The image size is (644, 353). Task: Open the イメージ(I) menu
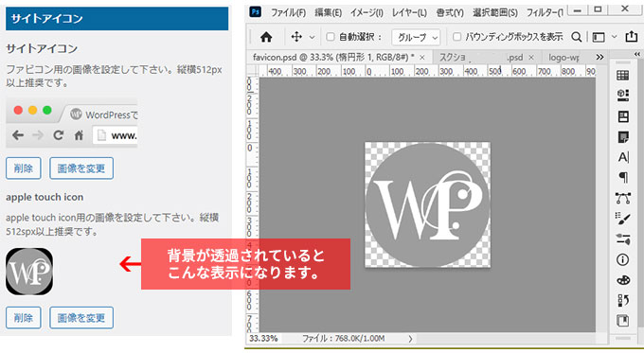[x=367, y=12]
